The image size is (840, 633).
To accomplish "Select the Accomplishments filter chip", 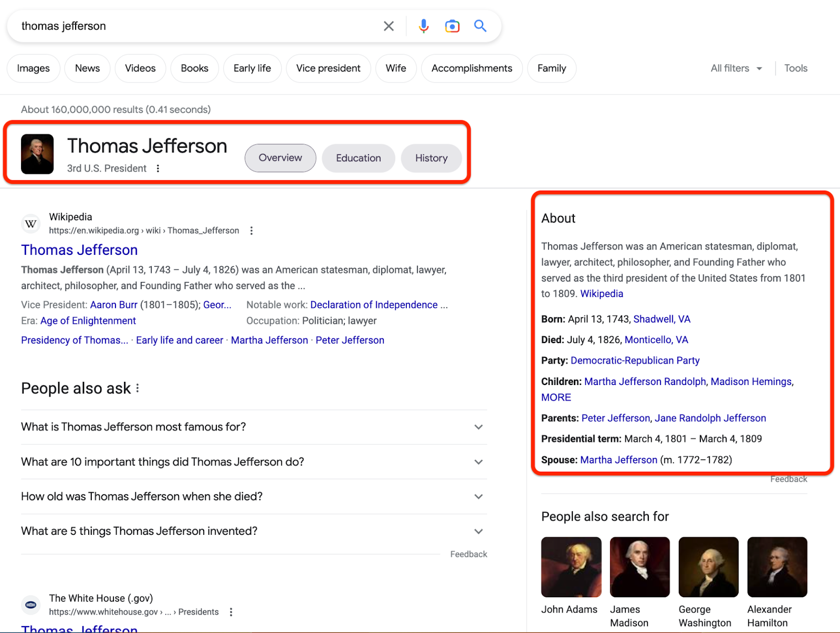I will click(471, 68).
